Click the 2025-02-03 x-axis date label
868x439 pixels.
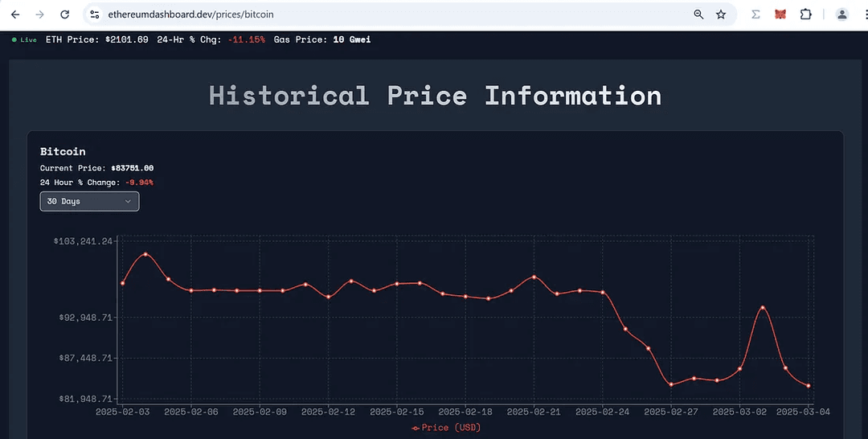122,412
